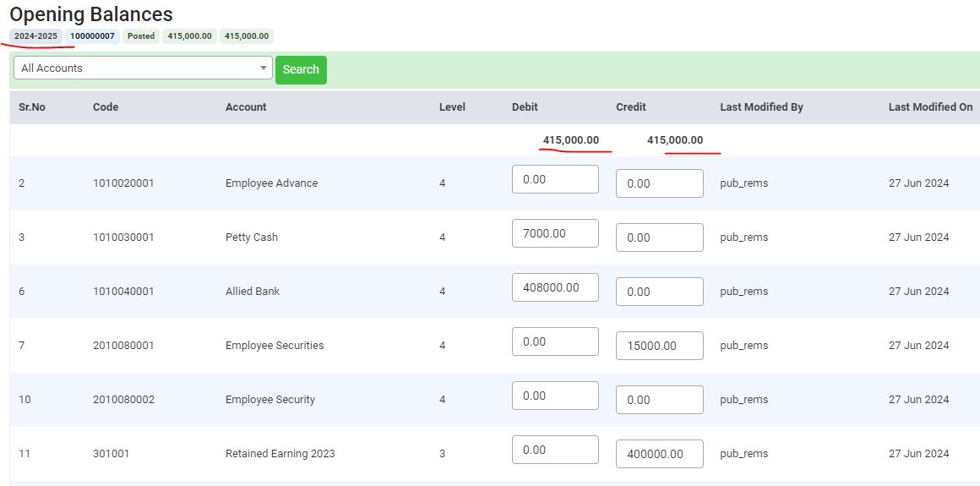This screenshot has width=980, height=486.
Task: Click Petty Cash credit input
Action: 659,238
